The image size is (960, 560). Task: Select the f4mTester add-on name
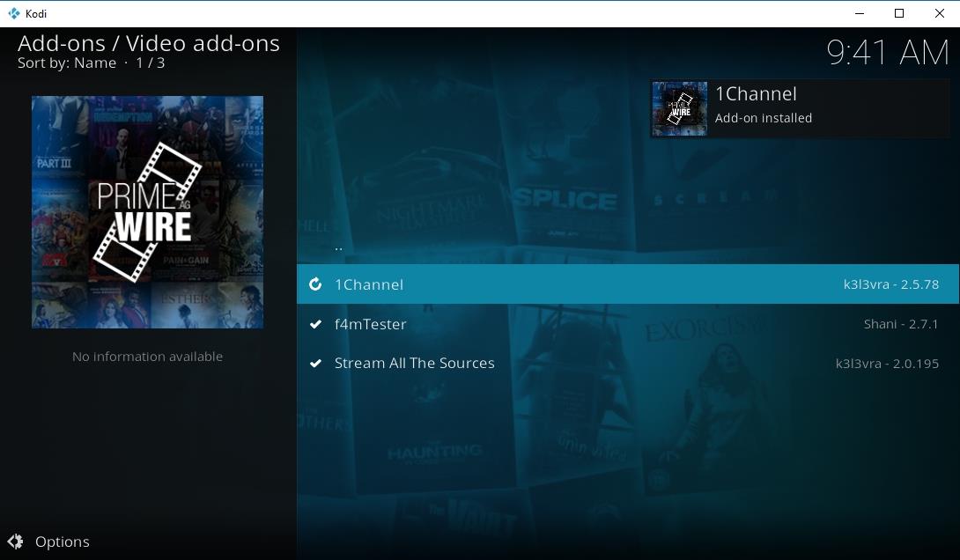tap(370, 324)
